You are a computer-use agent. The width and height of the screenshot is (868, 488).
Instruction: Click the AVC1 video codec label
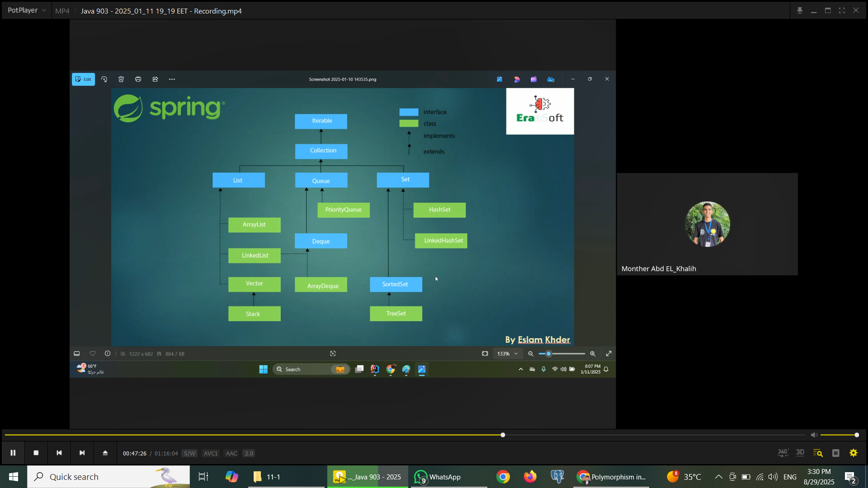tap(210, 453)
